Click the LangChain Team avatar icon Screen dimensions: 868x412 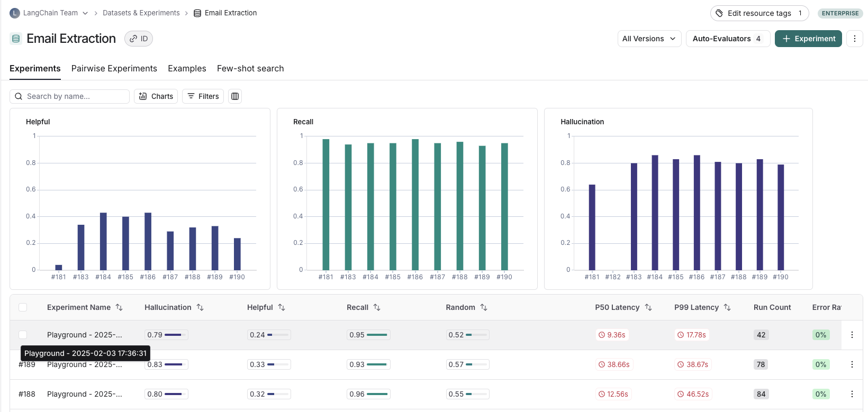click(x=15, y=13)
